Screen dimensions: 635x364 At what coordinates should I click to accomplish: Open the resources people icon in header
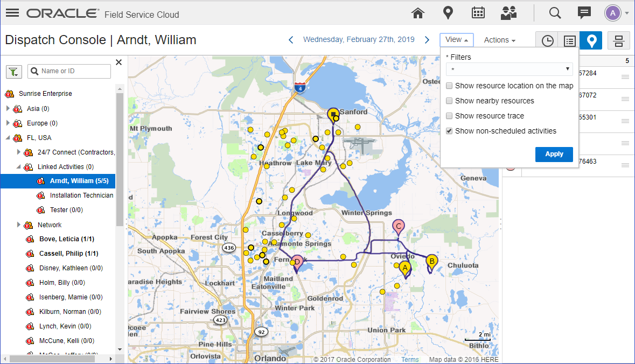click(508, 13)
